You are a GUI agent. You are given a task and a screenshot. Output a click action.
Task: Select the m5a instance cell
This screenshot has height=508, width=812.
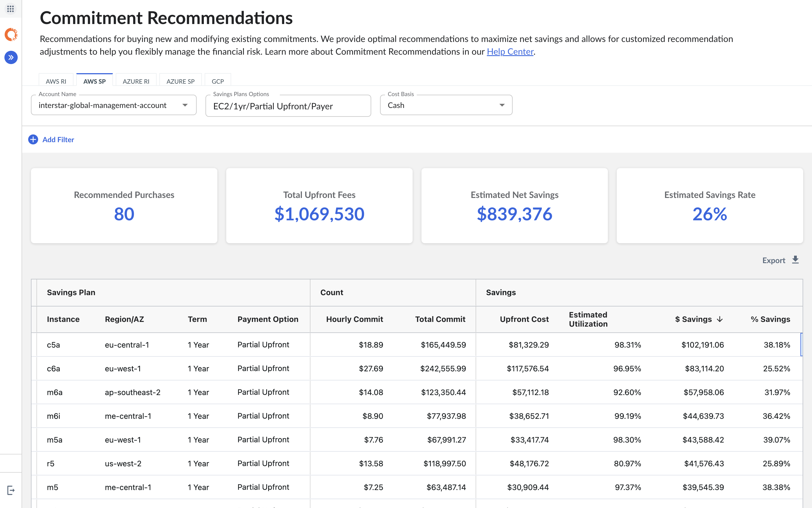coord(54,440)
